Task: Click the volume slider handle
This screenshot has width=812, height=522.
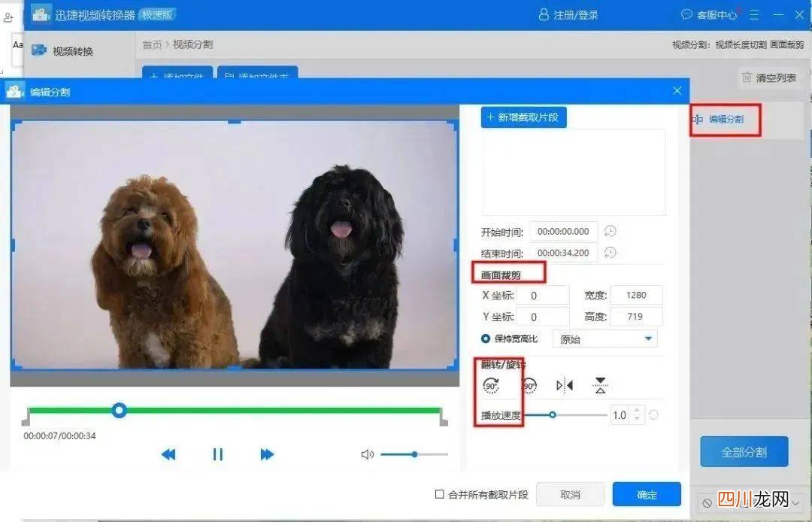Action: (x=414, y=454)
